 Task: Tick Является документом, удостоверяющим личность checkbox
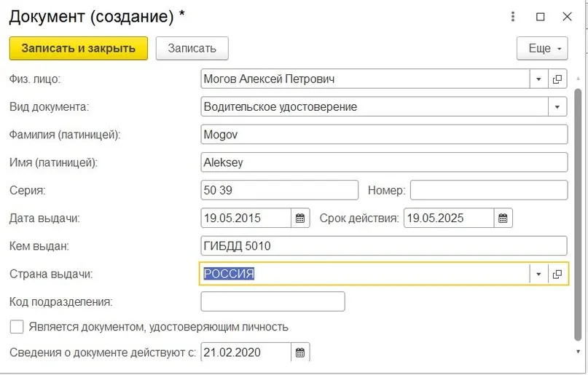click(17, 327)
